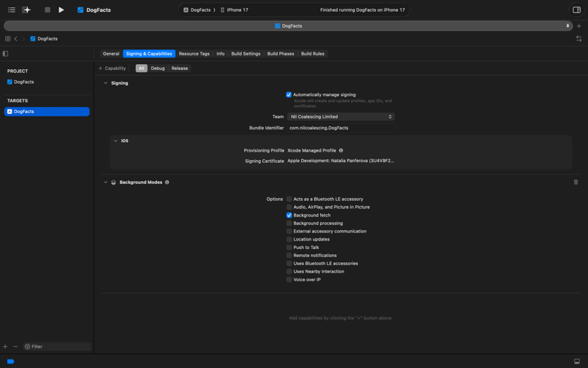Delete the Background Modes capability
The image size is (588, 368).
576,182
